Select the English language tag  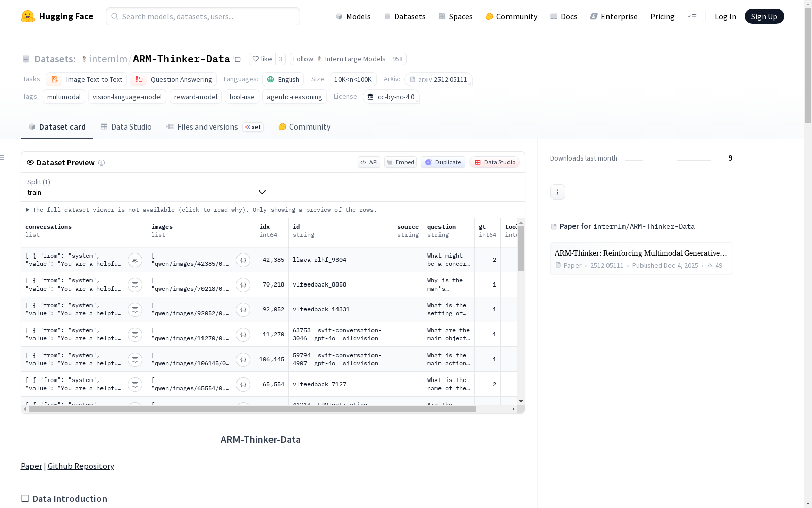coord(283,79)
